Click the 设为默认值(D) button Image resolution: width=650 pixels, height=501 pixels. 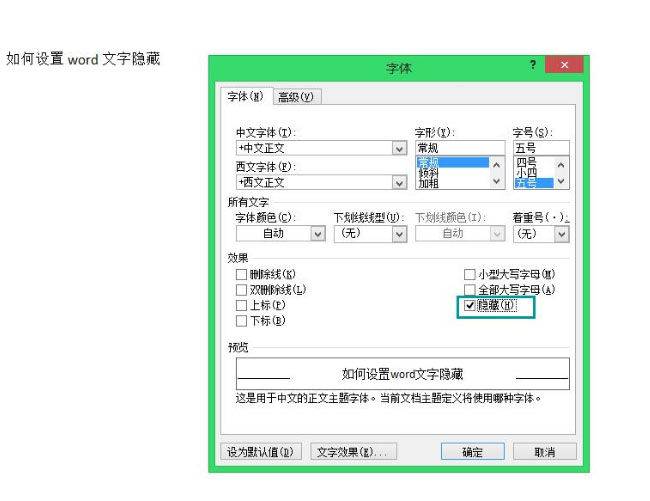point(260,452)
